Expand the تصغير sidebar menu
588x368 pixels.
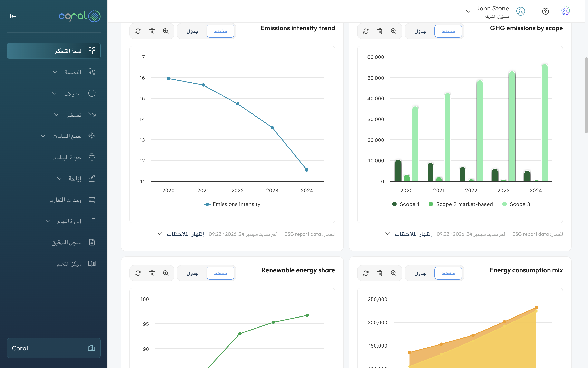[x=54, y=115]
